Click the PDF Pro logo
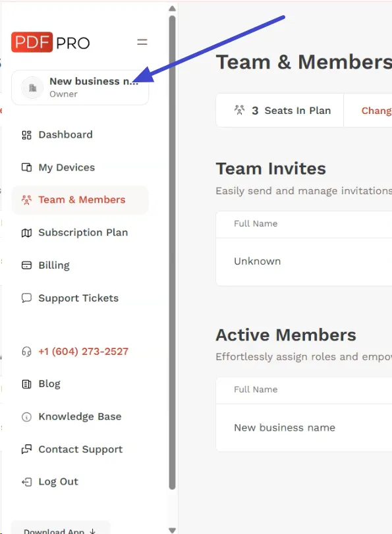 click(51, 42)
